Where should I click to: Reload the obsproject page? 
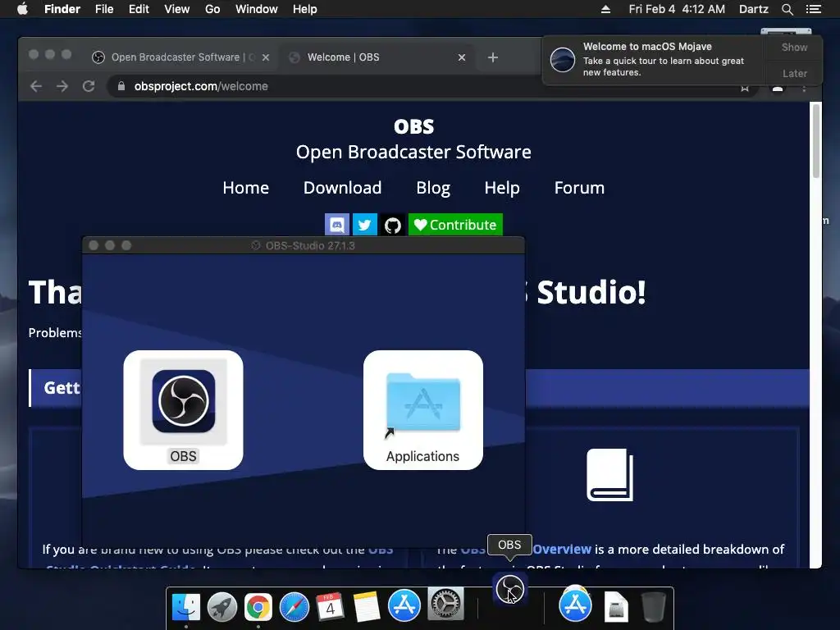pos(89,86)
